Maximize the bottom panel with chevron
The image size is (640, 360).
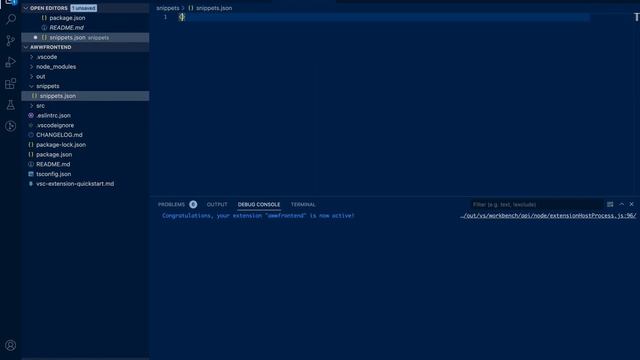622,204
